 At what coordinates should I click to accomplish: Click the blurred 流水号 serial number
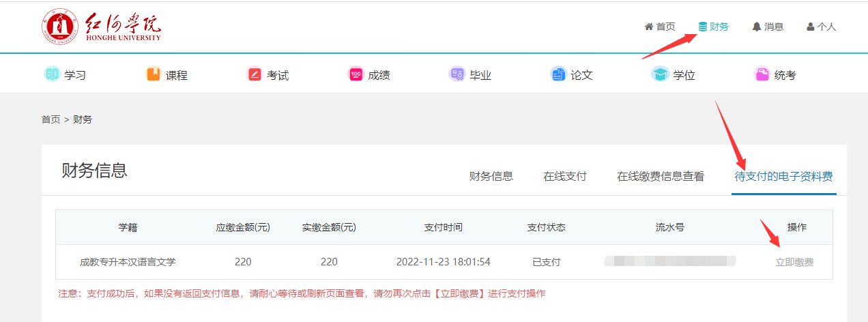point(670,261)
